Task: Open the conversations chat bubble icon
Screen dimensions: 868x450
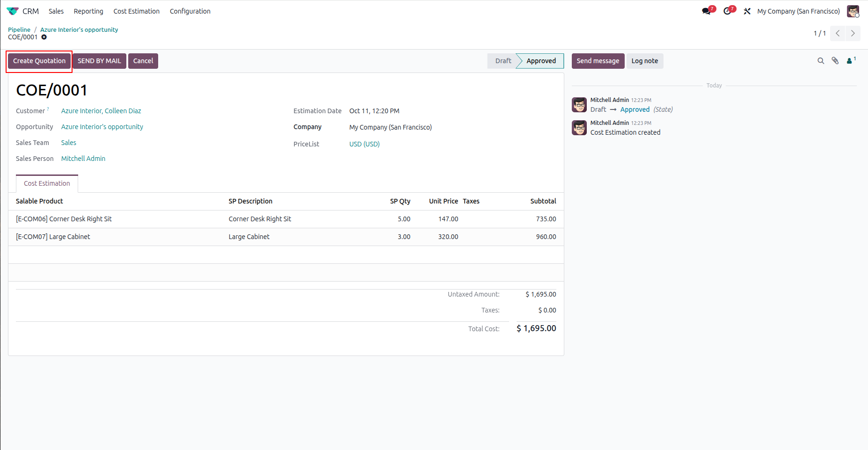Action: coord(707,11)
